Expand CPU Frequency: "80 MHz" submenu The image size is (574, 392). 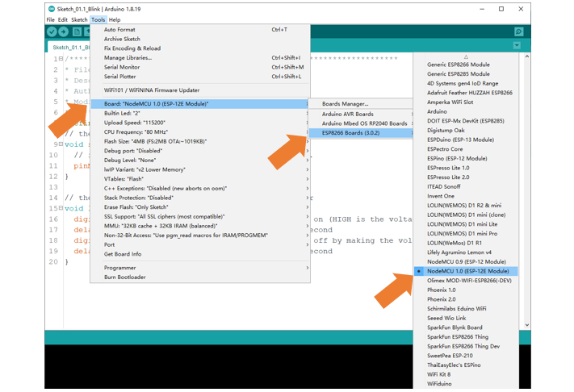coord(200,132)
